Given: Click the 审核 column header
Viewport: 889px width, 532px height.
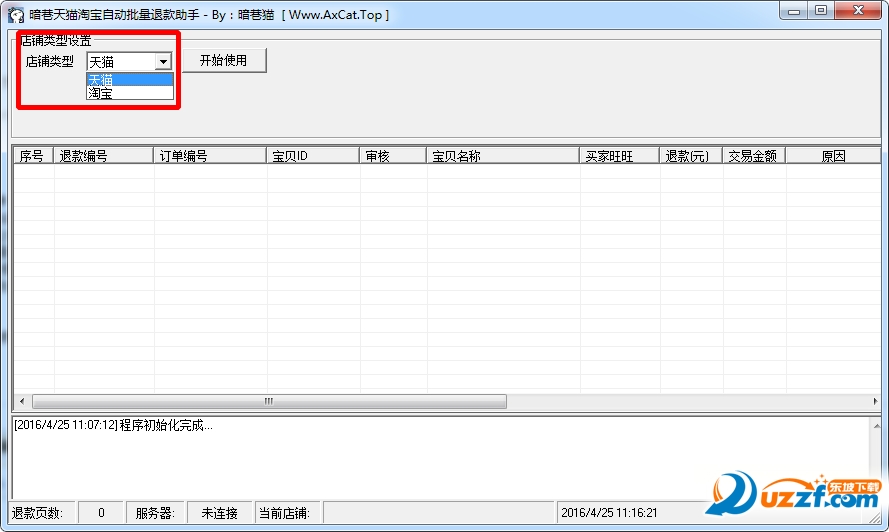Looking at the screenshot, I should tap(393, 156).
